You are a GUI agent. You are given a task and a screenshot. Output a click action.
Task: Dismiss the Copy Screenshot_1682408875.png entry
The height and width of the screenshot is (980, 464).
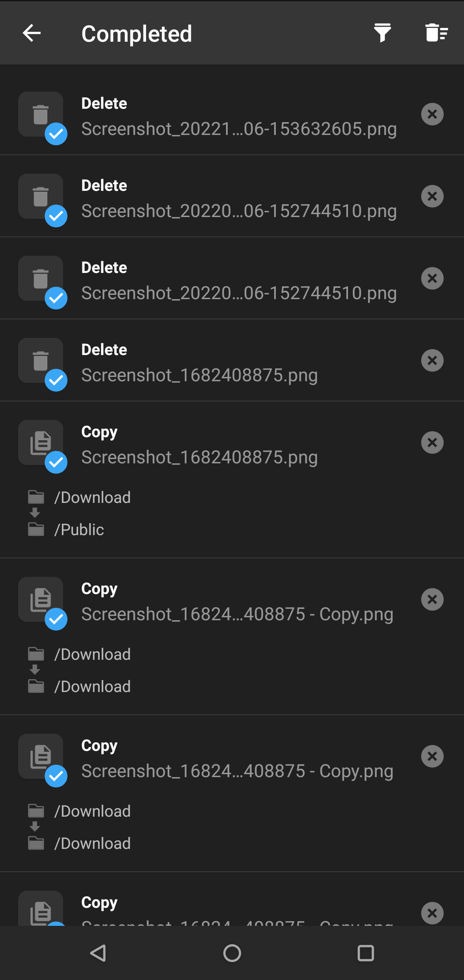[432, 443]
